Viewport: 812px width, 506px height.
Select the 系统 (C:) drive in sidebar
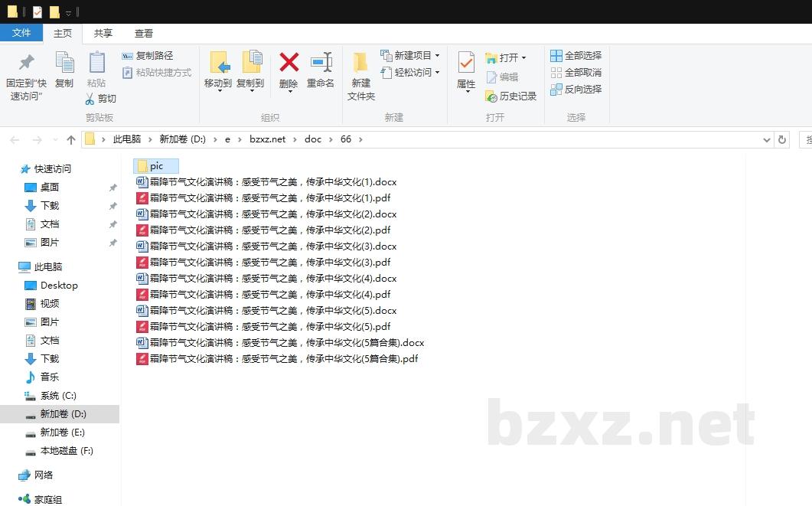(58, 396)
